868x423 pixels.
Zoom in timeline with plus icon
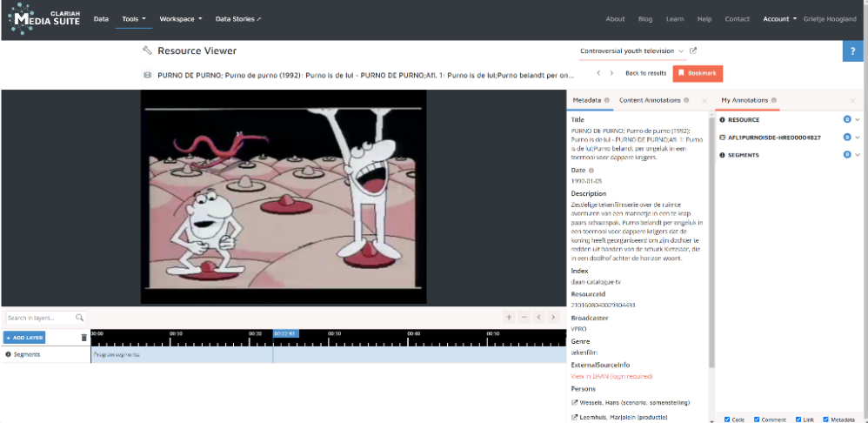point(509,318)
